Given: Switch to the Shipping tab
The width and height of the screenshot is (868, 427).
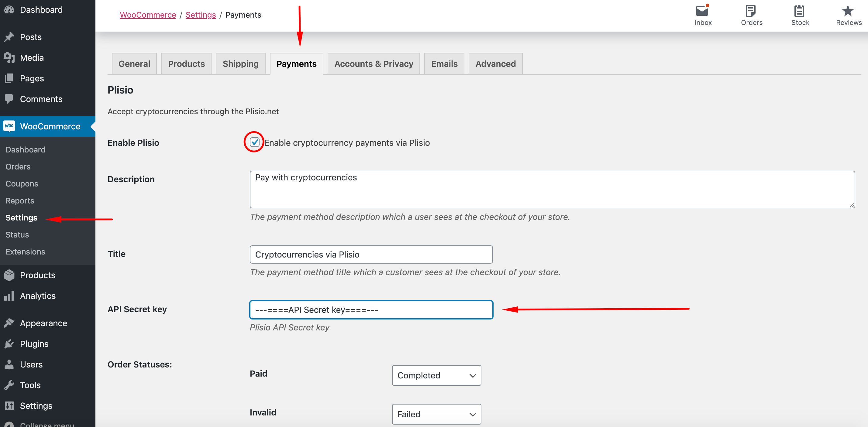Looking at the screenshot, I should [240, 64].
